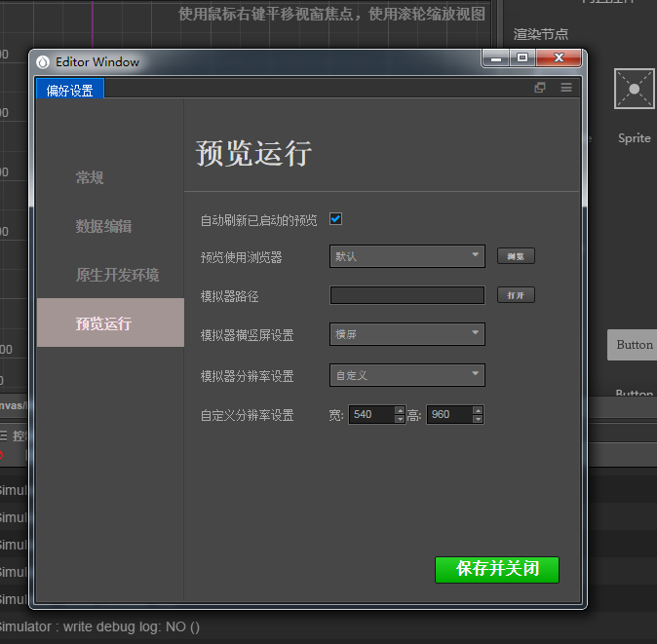Toggle auto-refresh running preview checkbox
The height and width of the screenshot is (644, 657).
[335, 218]
